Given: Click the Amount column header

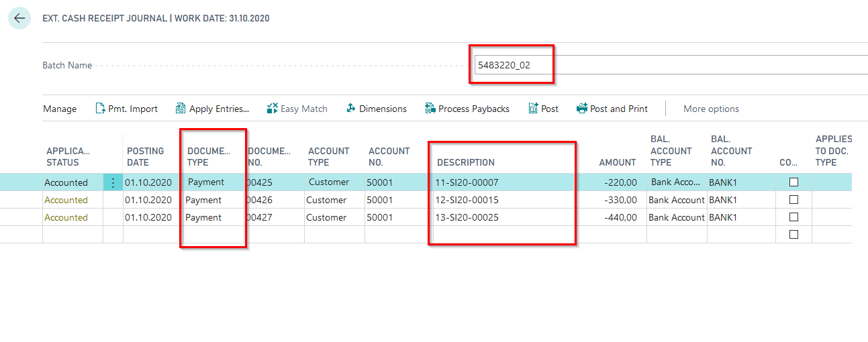Looking at the screenshot, I should 617,162.
